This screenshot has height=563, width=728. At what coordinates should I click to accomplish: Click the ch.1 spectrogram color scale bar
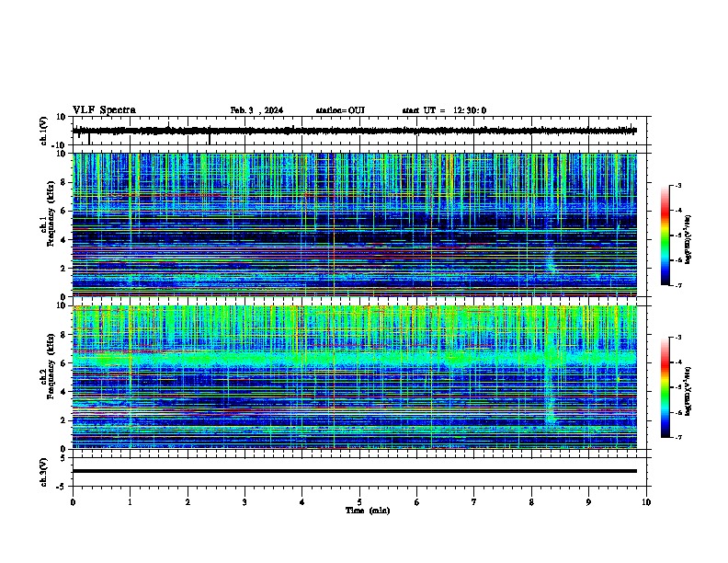(x=665, y=236)
